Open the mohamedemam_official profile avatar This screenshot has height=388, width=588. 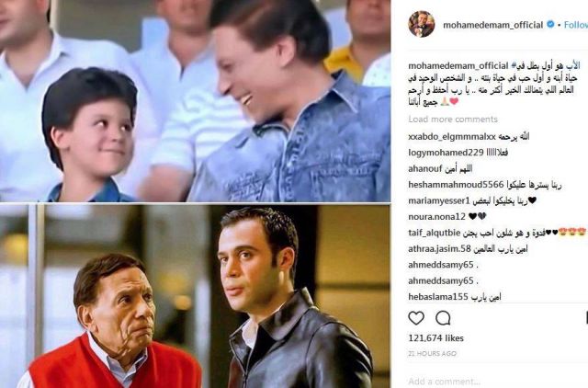(422, 24)
